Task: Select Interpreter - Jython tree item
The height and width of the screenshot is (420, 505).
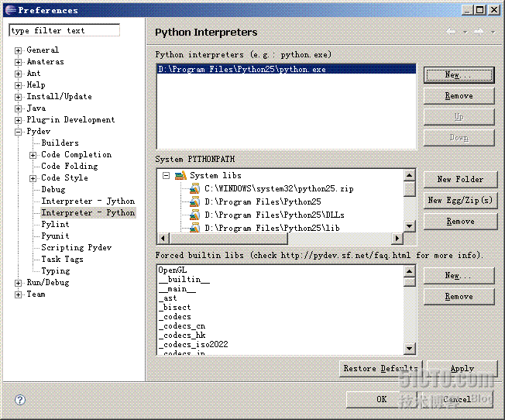Action: 88,201
